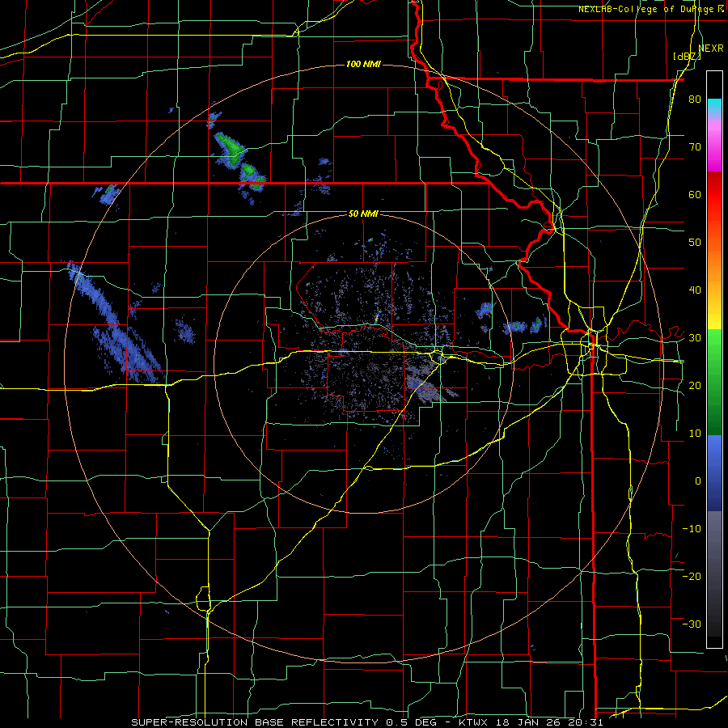
Task: Click the 30 value on dBZ scale
Action: click(695, 337)
